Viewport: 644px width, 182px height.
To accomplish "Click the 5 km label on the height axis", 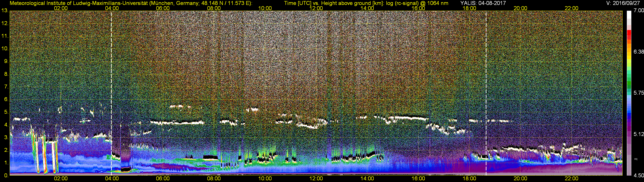I will coord(6,112).
